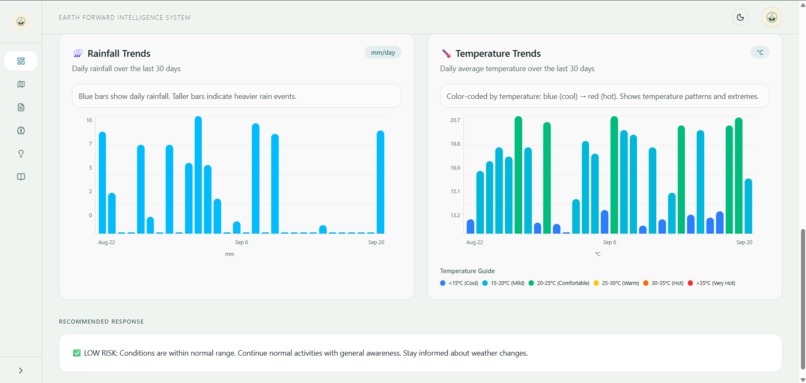Click the 'Rainfall Trends' heading
The height and width of the screenshot is (383, 806).
tap(119, 53)
